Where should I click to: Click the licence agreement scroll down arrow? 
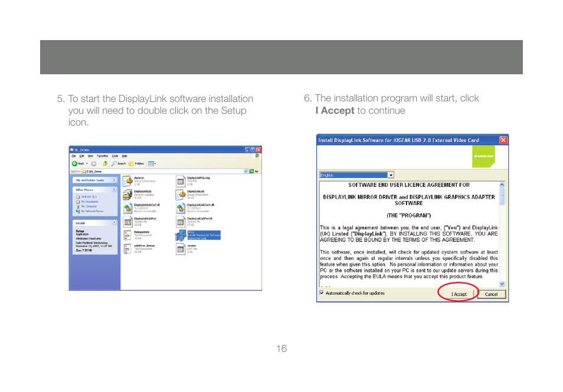pos(502,284)
